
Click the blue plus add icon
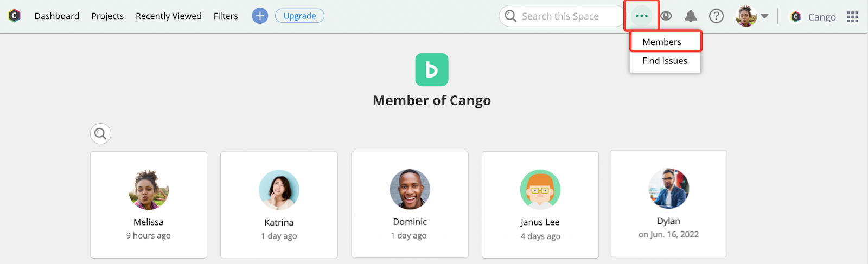(260, 16)
